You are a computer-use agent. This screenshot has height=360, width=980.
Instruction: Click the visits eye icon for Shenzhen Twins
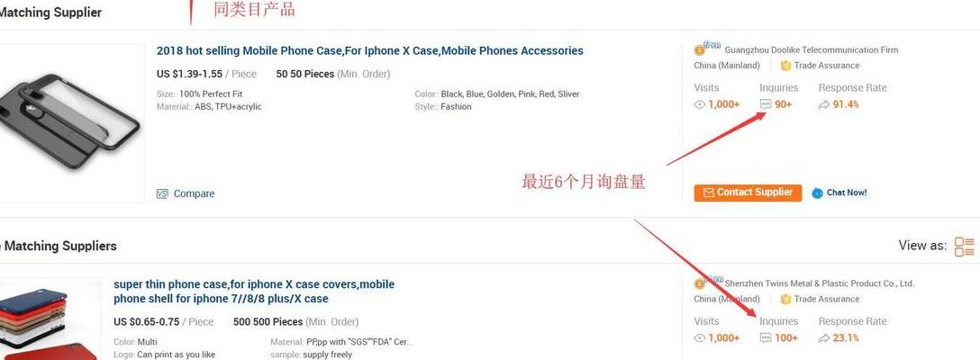pos(699,338)
